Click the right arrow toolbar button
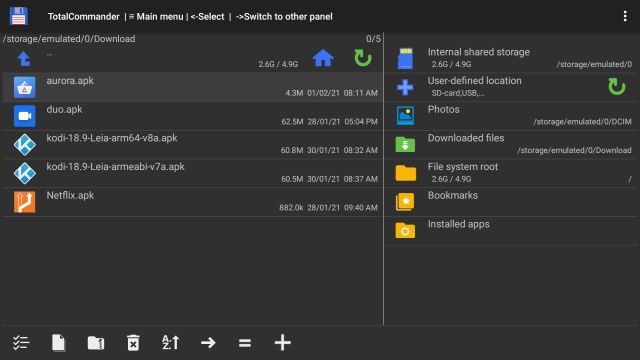This screenshot has width=640, height=360. pyautogui.click(x=208, y=342)
